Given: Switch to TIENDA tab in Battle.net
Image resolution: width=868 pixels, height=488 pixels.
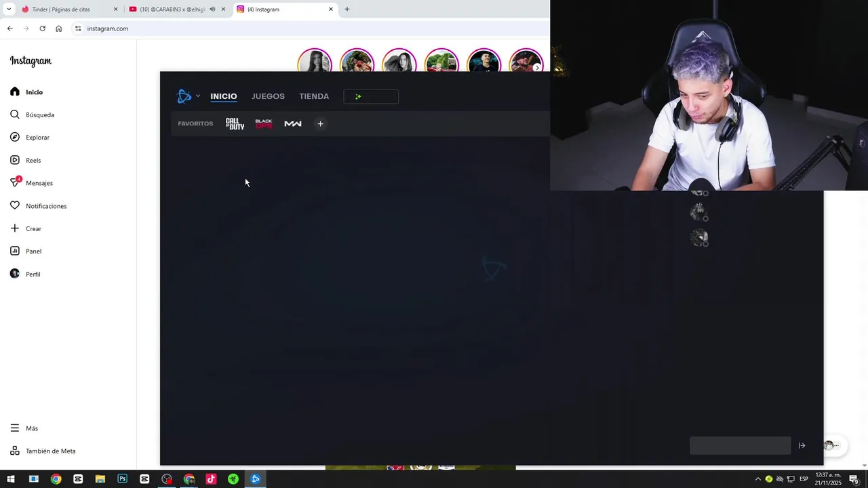Looking at the screenshot, I should 314,96.
